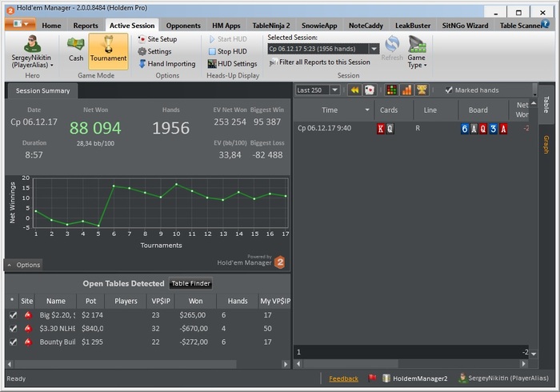Open the Game Type dropdown
Screen dimensions: 560x392
point(417,52)
